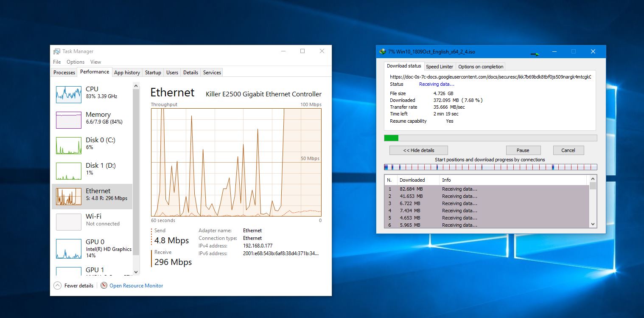Open the View menu in Task Manager
The width and height of the screenshot is (644, 318).
95,62
